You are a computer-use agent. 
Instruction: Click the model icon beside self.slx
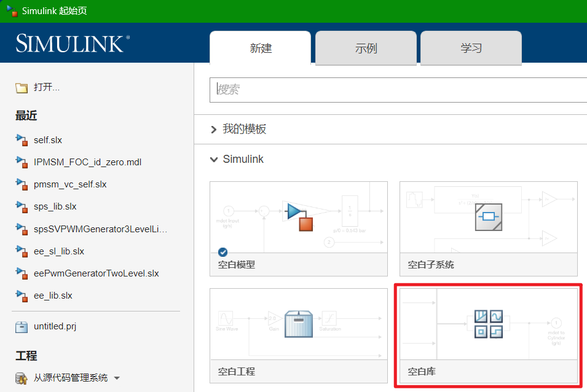pos(22,140)
